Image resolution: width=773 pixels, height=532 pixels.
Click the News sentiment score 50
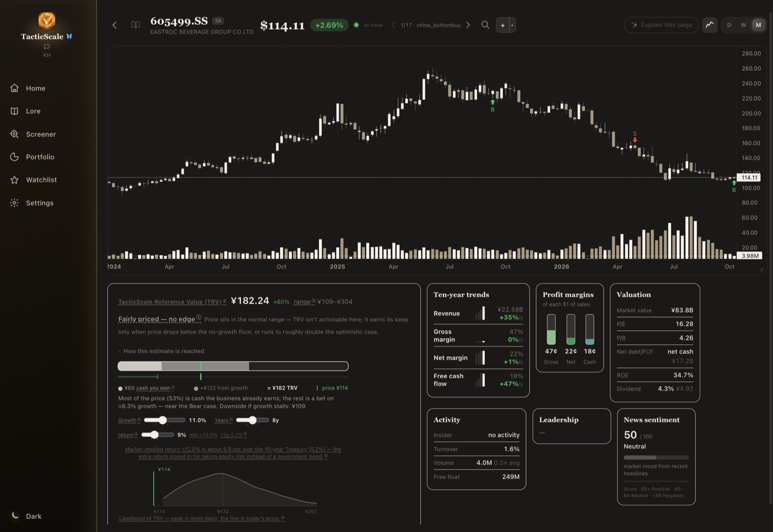coord(630,435)
